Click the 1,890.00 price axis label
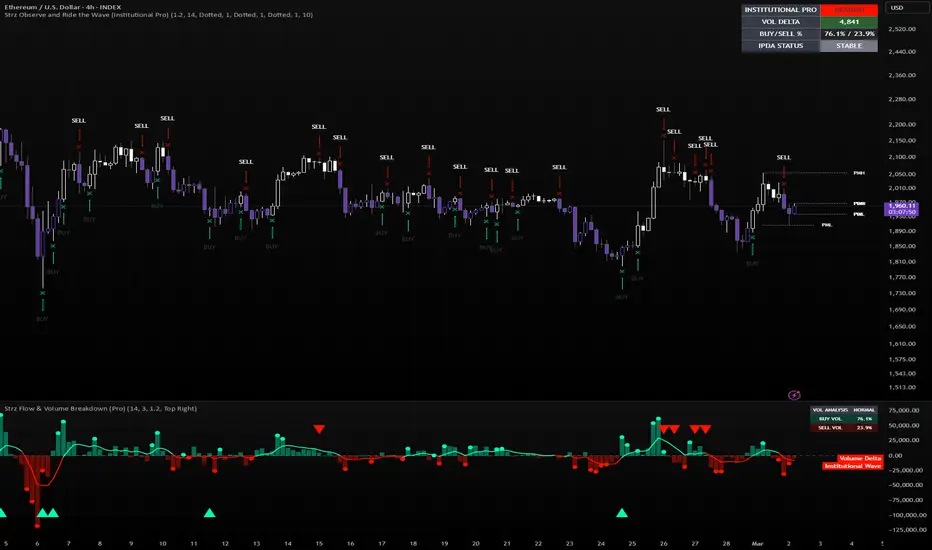Viewport: 932px width, 550px height. pos(902,231)
